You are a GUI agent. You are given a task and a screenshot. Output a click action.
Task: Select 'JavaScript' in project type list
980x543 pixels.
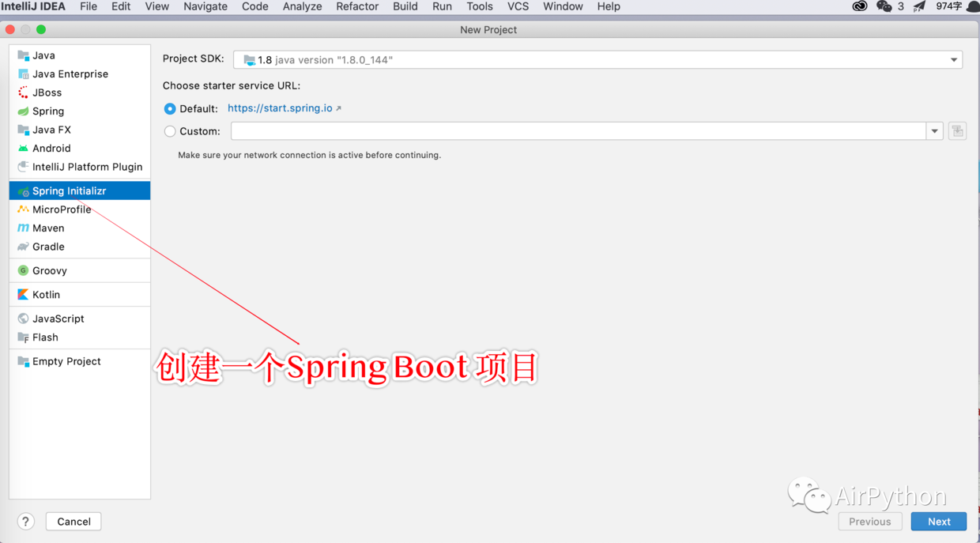coord(80,319)
